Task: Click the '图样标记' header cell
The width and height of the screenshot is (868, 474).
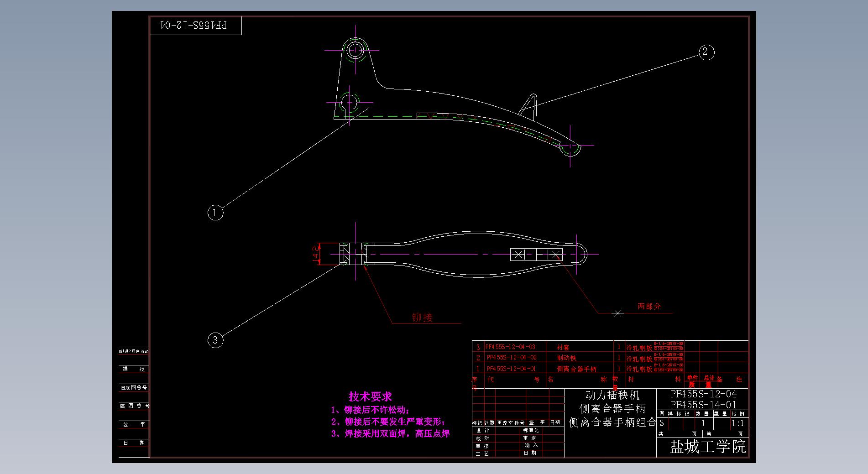Action: coord(675,414)
